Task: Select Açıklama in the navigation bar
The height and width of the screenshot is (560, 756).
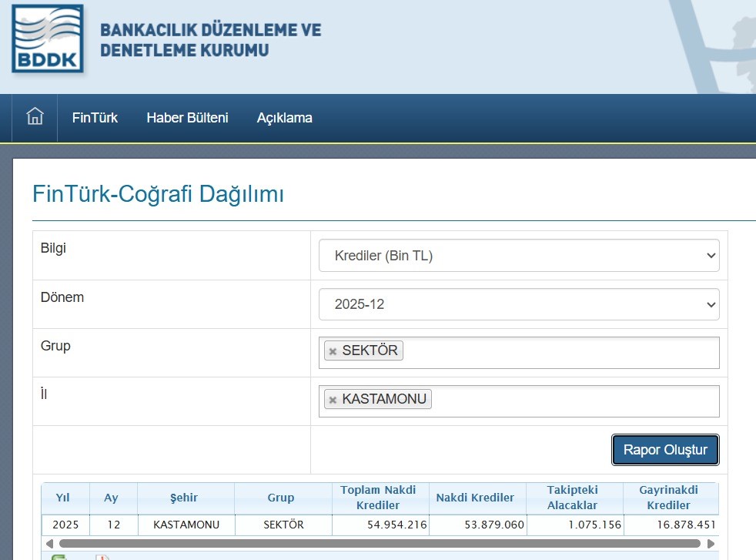Action: pyautogui.click(x=284, y=118)
